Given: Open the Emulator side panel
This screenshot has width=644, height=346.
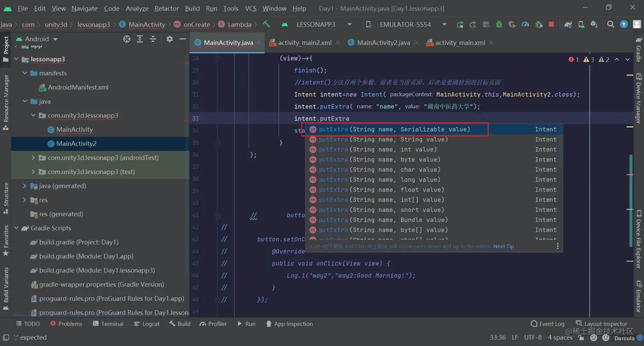Looking at the screenshot, I should coord(638,296).
